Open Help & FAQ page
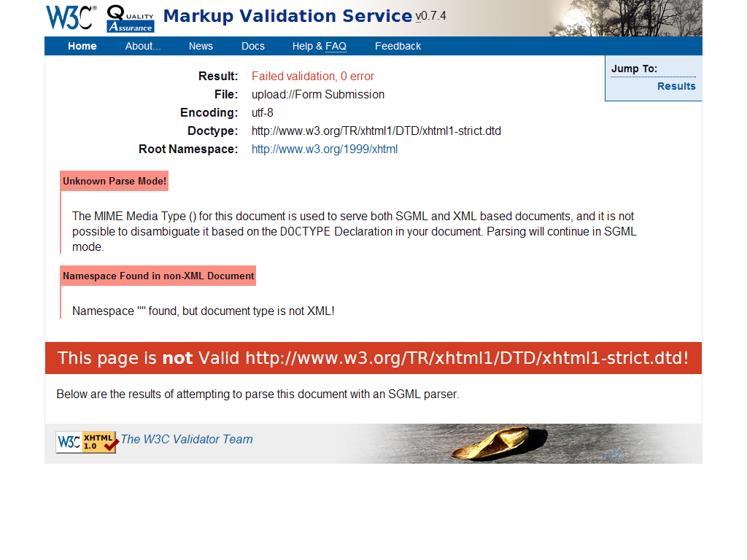This screenshot has height=560, width=747. tap(320, 46)
